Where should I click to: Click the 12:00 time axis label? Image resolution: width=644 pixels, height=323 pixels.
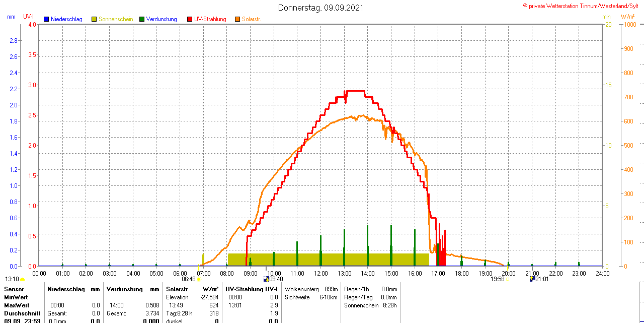tap(320, 273)
